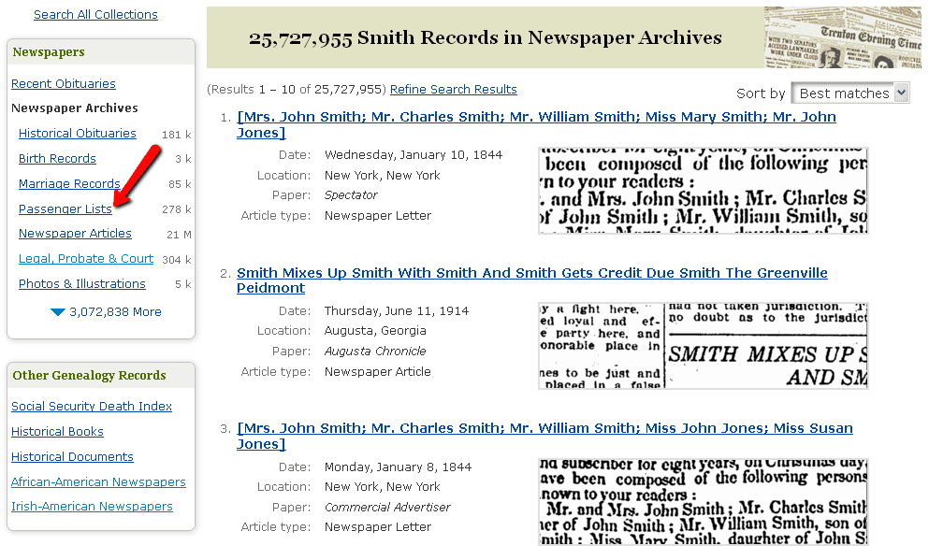Open Social Security Death Index
Image resolution: width=929 pixels, height=560 pixels.
[x=92, y=406]
